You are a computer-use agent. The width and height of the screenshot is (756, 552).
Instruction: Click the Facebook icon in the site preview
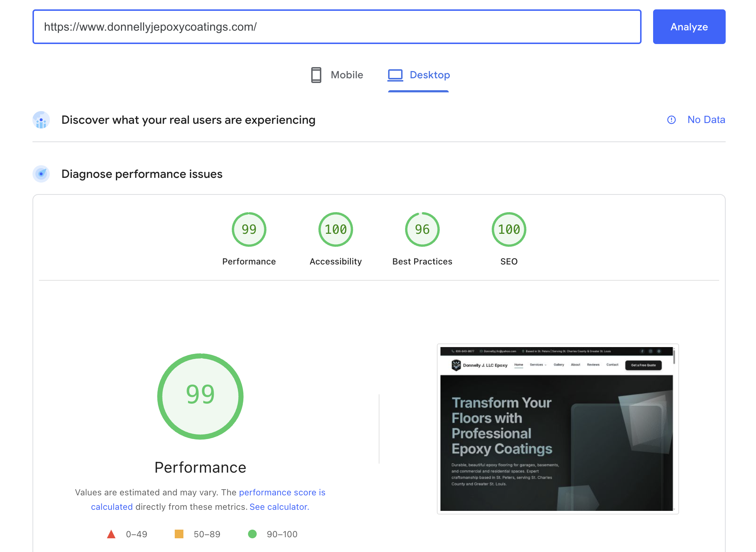pyautogui.click(x=642, y=351)
